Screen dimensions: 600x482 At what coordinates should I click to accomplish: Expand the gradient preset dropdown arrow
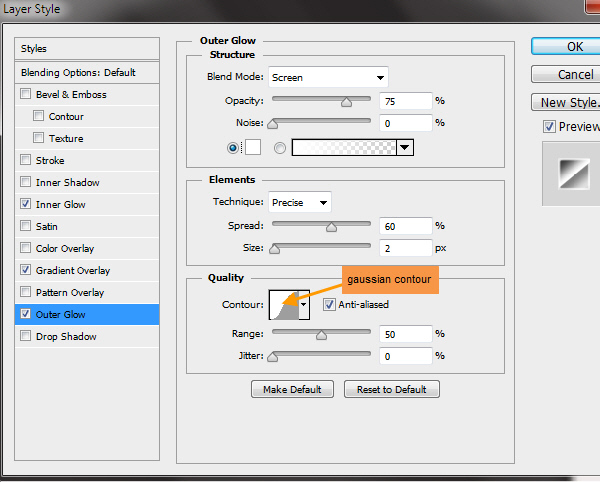(x=404, y=147)
